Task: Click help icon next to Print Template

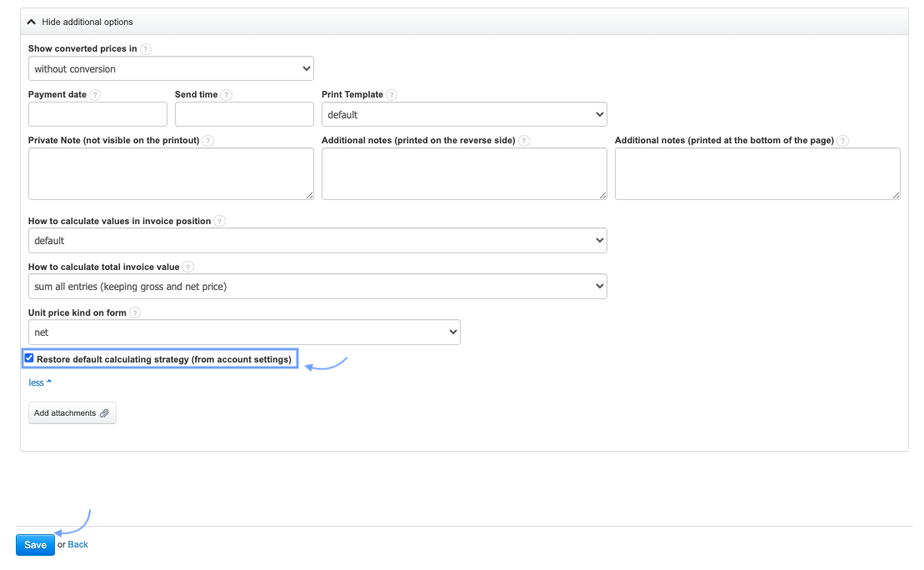Action: 392,95
